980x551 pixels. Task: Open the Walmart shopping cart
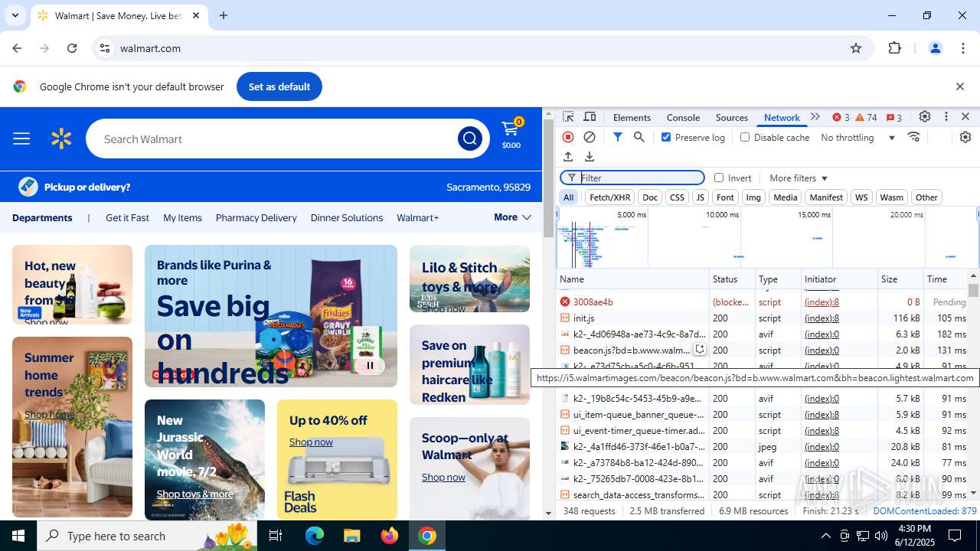click(x=511, y=133)
